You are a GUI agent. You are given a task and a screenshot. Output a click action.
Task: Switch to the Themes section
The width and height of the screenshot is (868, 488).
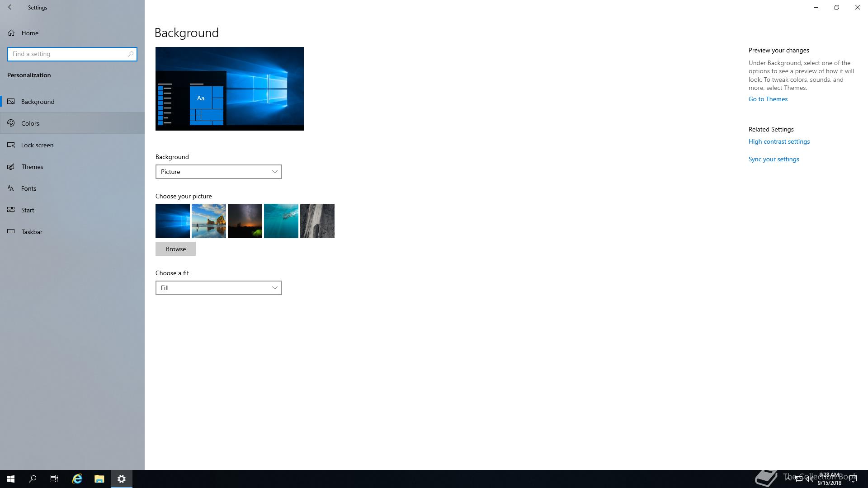pyautogui.click(x=32, y=167)
